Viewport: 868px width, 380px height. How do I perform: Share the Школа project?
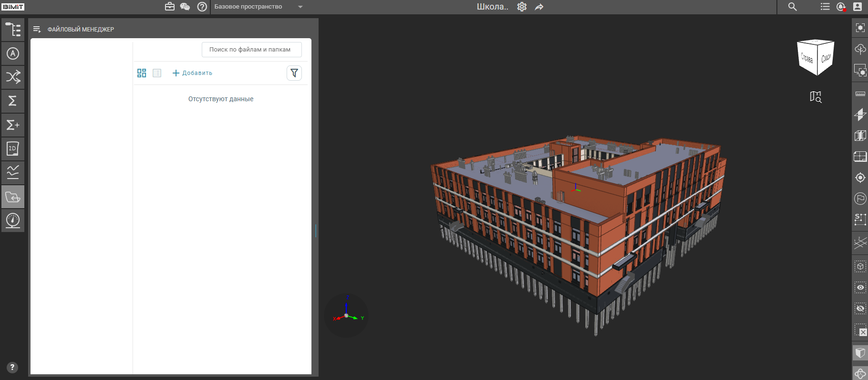coord(539,7)
